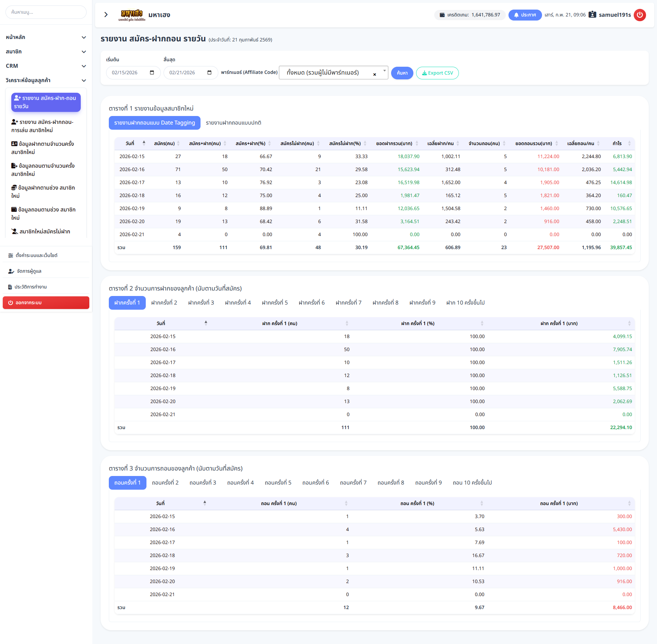
Task: Switch to the รายงานฝากถอนแบบปกติ tab
Action: [233, 123]
